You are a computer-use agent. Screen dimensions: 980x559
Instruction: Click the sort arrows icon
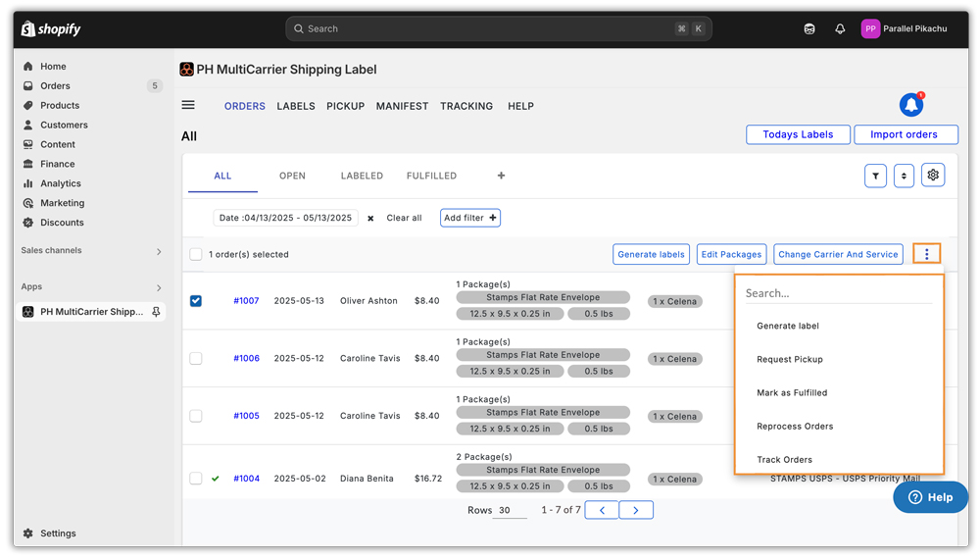(904, 176)
